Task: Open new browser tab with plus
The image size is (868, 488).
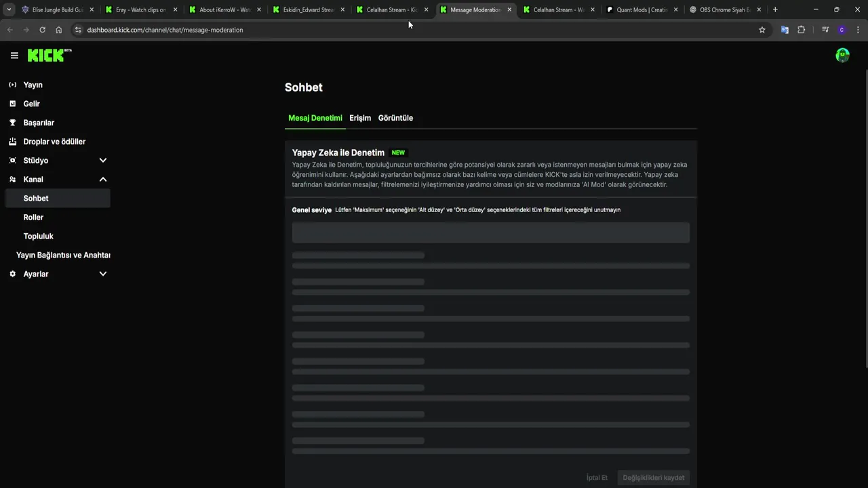Action: tap(775, 9)
